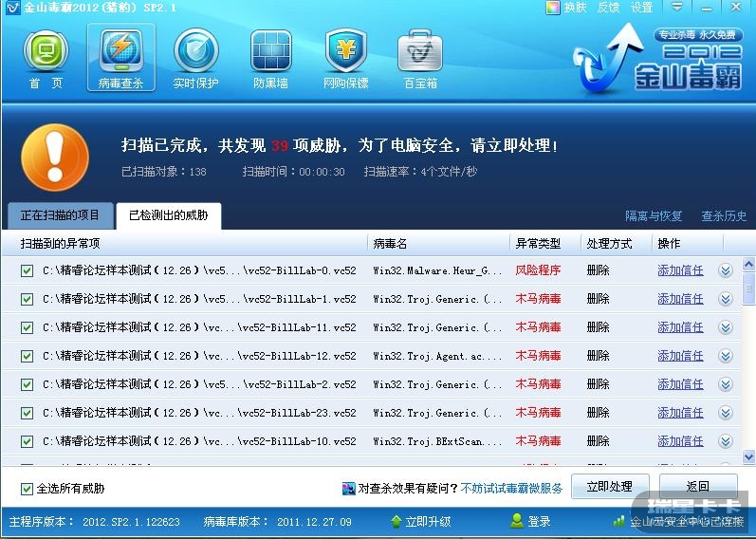The width and height of the screenshot is (756, 539).
Task: Click the threat list scrollbar up arrow
Action: pos(748,265)
